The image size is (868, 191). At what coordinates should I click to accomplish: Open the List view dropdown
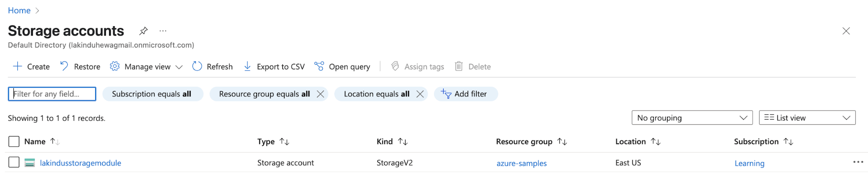(807, 118)
